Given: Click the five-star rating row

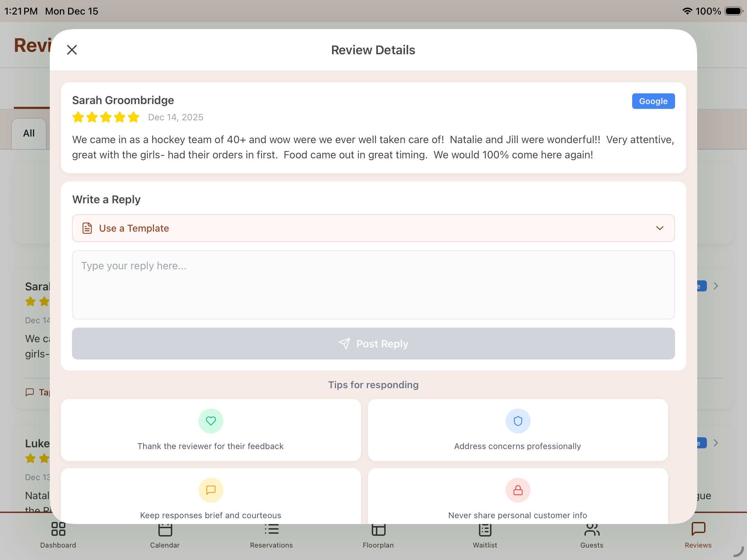Looking at the screenshot, I should 105,118.
